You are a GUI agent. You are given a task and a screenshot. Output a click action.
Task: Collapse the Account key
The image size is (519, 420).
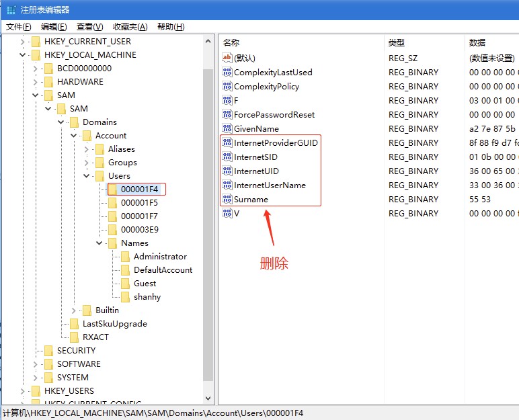(x=73, y=136)
